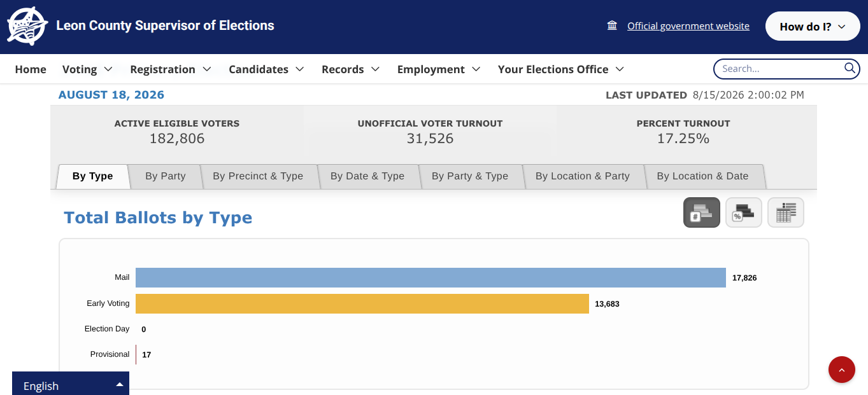This screenshot has width=868, height=395.
Task: Switch to the By Party tab
Action: pyautogui.click(x=166, y=176)
